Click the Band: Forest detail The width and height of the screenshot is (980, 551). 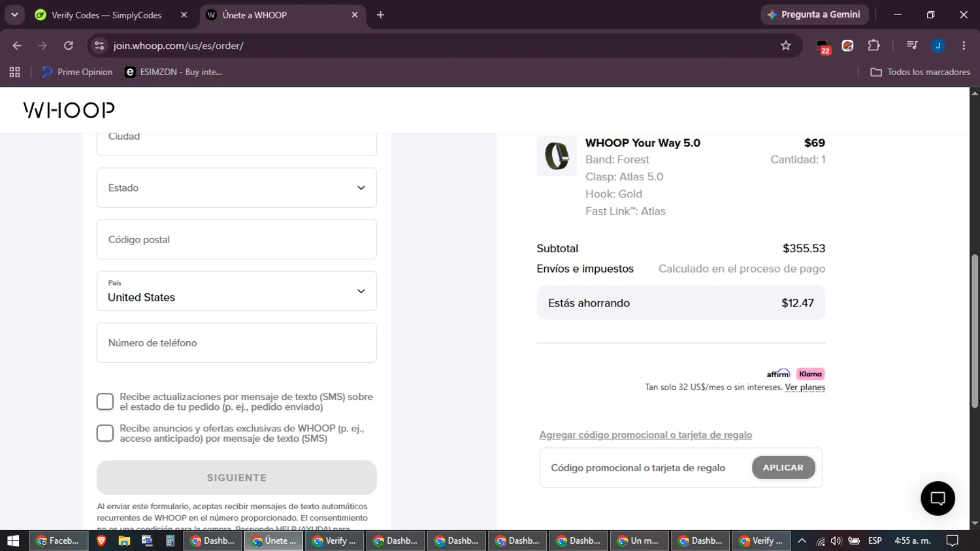[x=617, y=159]
